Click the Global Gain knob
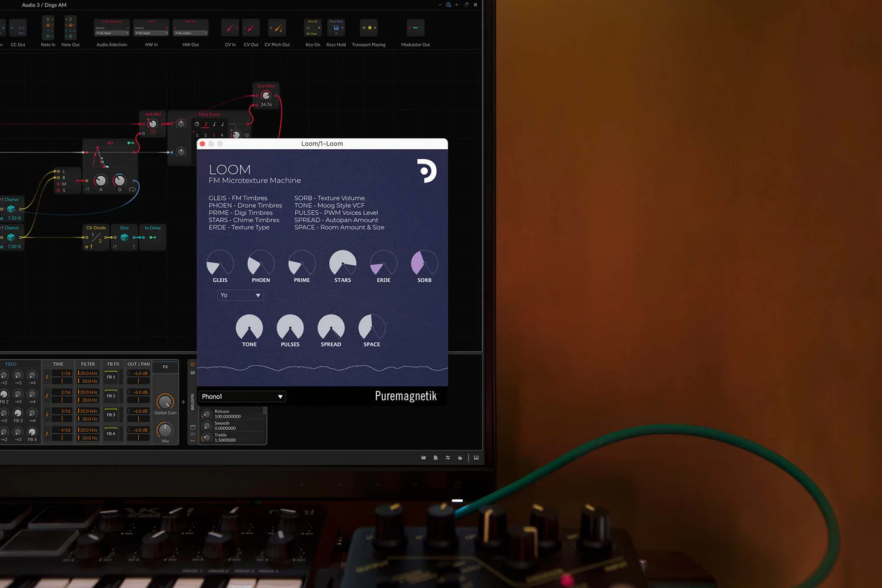882x588 pixels. pos(165,402)
